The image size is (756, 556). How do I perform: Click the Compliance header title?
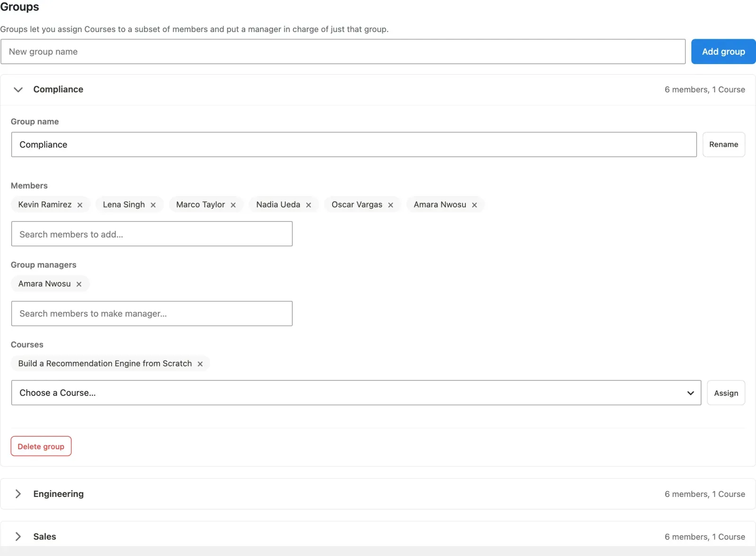(58, 89)
